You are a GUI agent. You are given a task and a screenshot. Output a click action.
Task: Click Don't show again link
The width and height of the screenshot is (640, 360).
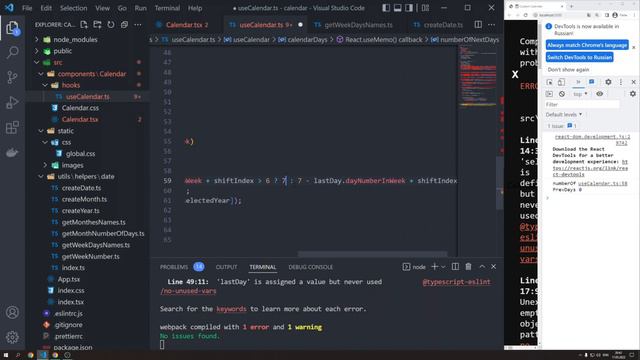point(568,70)
